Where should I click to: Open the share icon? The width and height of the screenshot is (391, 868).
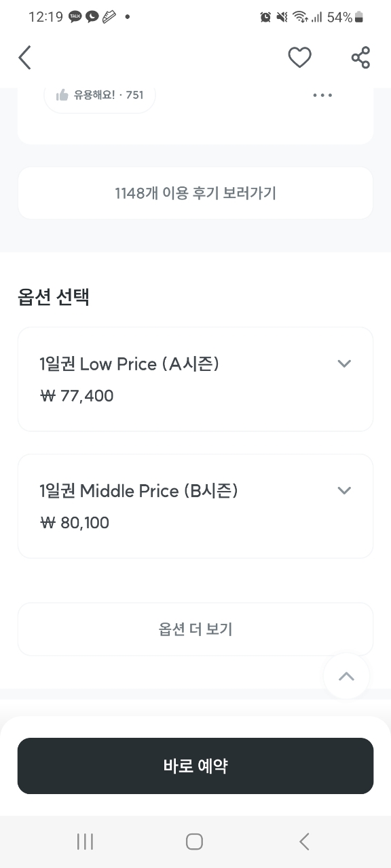[x=360, y=58]
